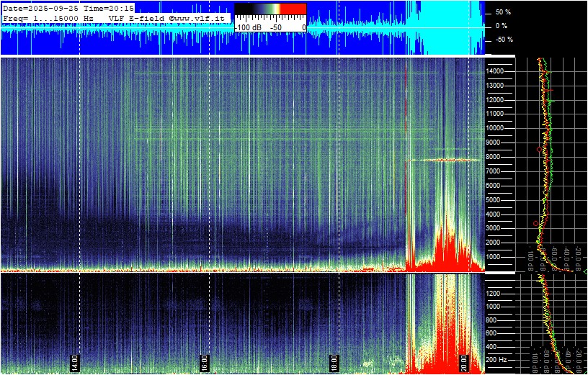
Task: Click the Freq= 1...15000 Hz range text
Action: pyautogui.click(x=49, y=18)
